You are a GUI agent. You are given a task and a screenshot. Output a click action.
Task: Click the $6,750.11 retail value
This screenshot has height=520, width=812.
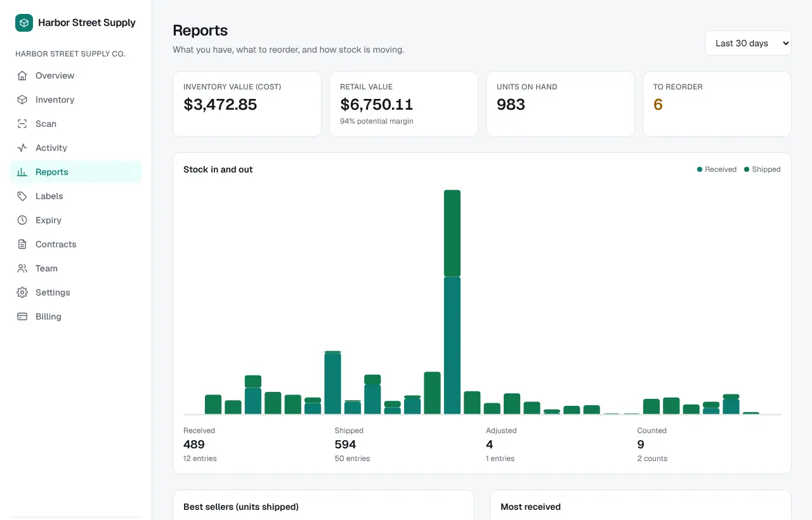[376, 105]
